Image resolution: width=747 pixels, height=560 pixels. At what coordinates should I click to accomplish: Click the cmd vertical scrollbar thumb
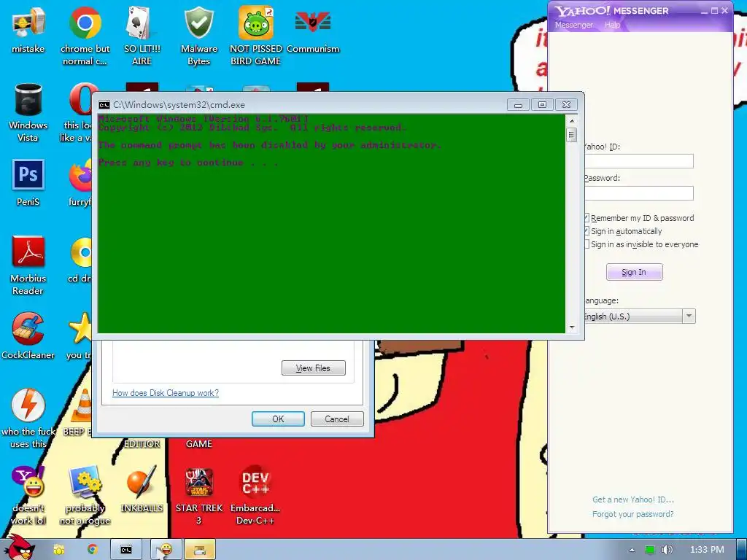coord(572,135)
